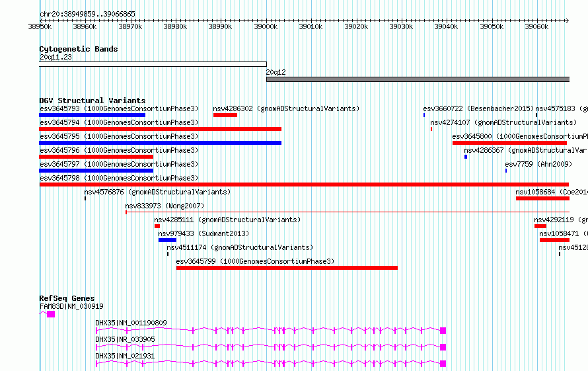The height and width of the screenshot is (371, 588).
Task: Select the esv3660722 Besenbacher2015 label
Action: coord(478,108)
